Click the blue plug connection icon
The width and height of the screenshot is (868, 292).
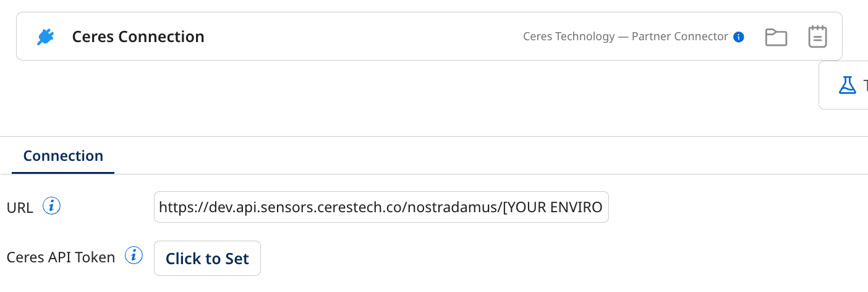point(45,37)
